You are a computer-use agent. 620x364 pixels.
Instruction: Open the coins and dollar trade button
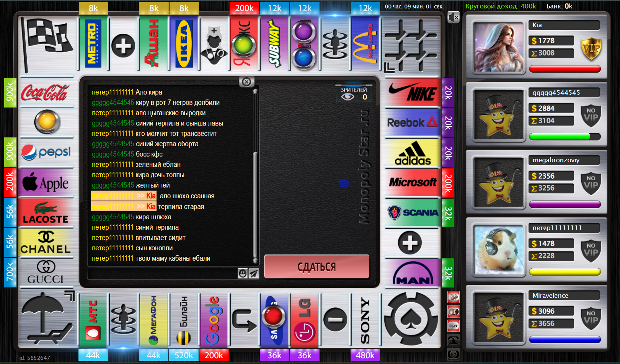(x=454, y=312)
